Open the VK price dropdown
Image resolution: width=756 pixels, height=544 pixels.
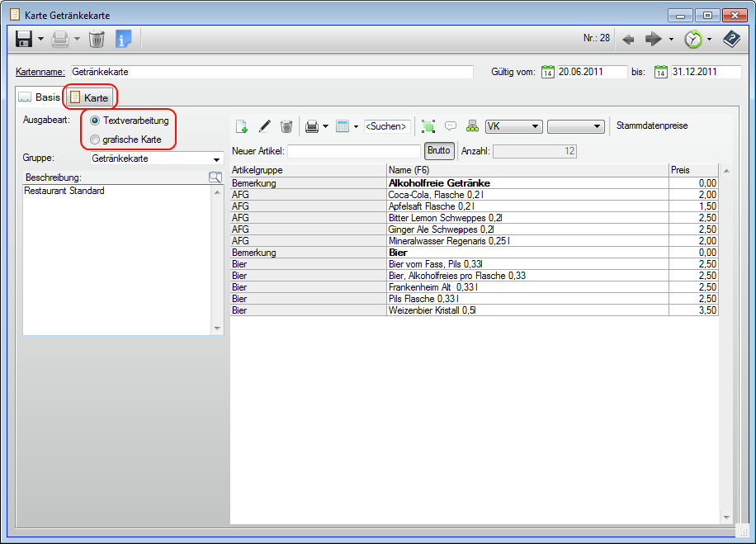[513, 126]
